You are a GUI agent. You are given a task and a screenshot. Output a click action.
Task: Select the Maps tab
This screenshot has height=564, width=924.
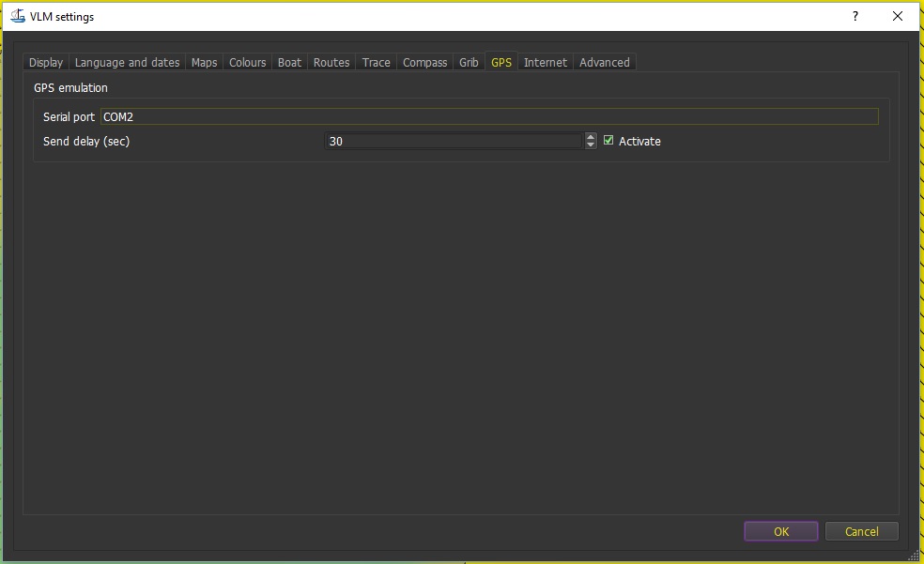(x=205, y=62)
